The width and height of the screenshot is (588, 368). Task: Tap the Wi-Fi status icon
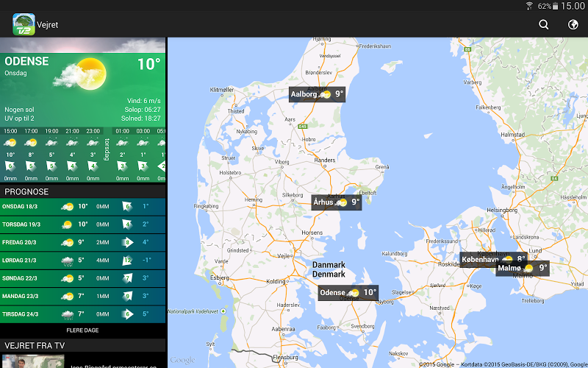[529, 6]
